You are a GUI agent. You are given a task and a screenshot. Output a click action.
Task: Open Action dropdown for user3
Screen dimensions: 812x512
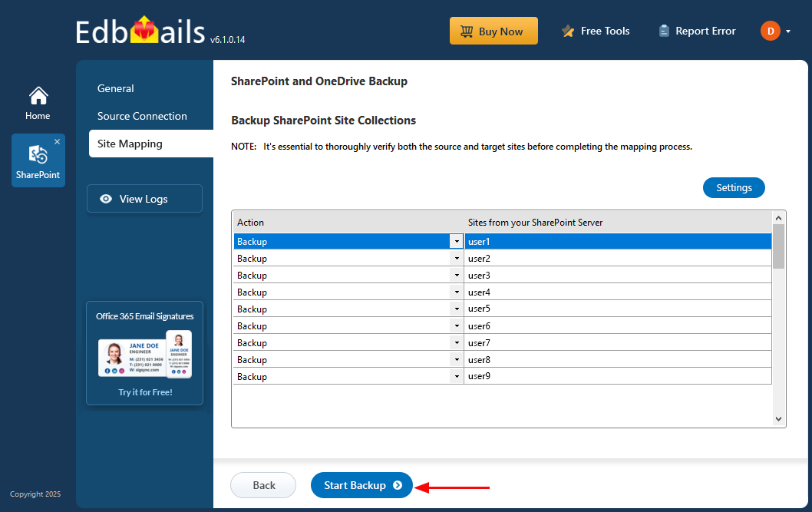pos(457,276)
